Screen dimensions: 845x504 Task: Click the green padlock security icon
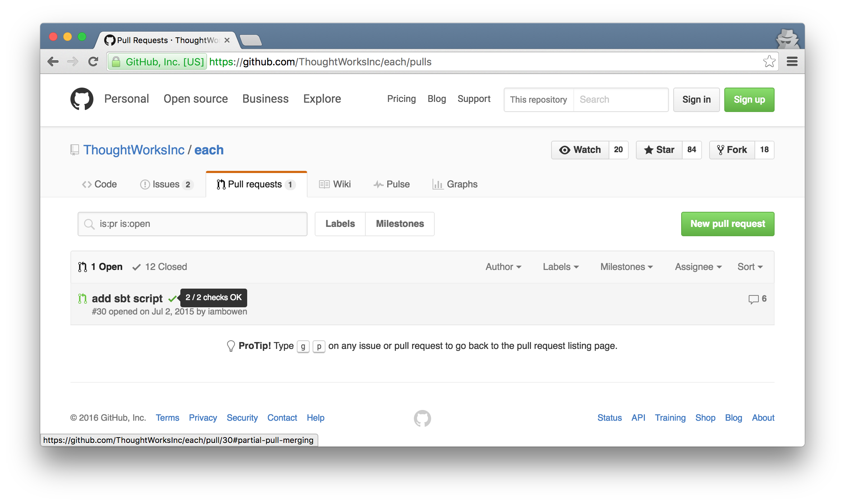[116, 62]
